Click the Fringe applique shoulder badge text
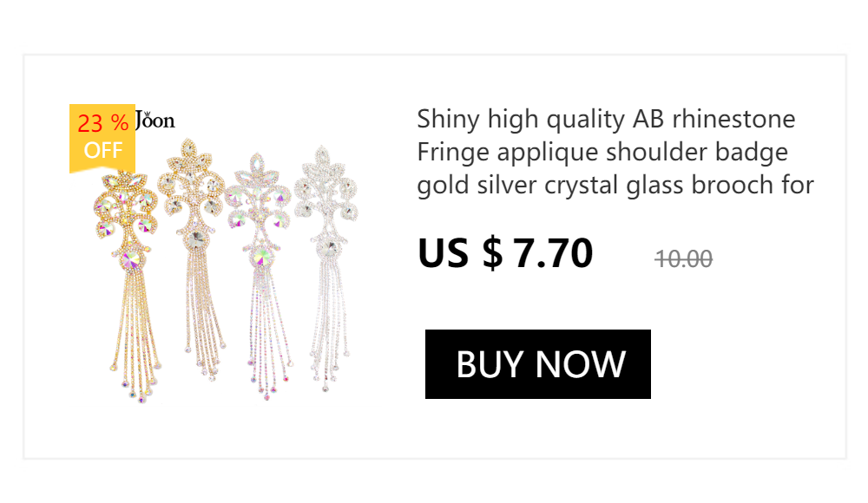The height and width of the screenshot is (503, 868). click(602, 152)
